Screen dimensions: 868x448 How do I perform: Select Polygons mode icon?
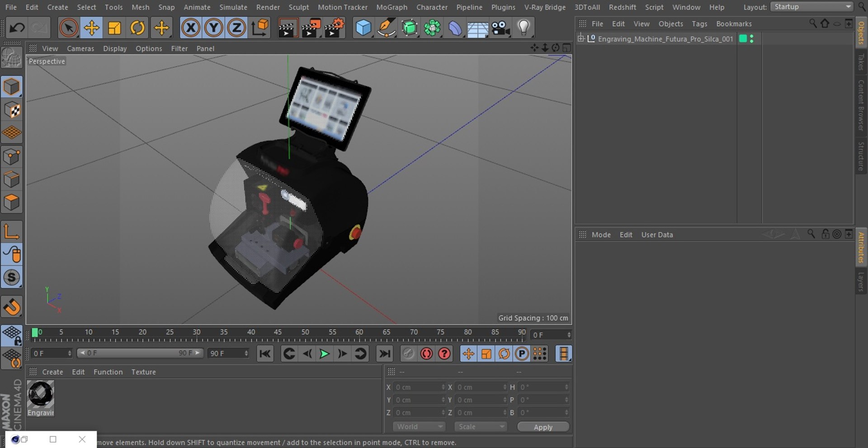pyautogui.click(x=12, y=203)
